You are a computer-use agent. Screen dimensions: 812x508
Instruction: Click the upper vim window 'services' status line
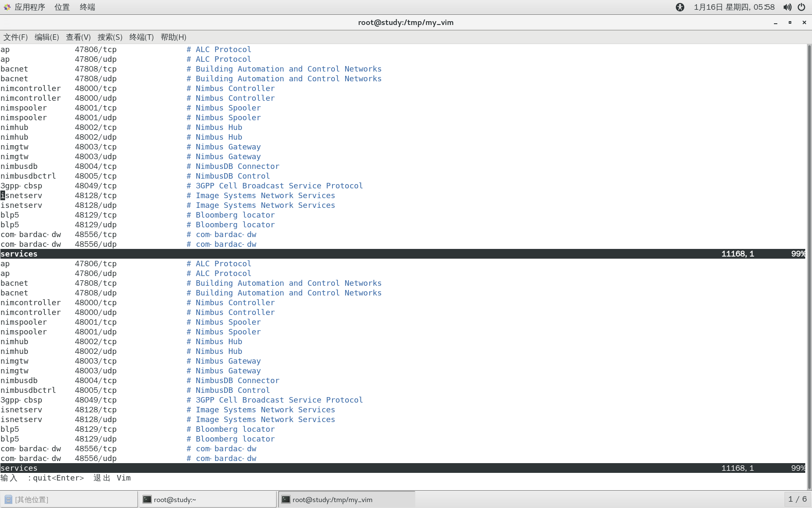(403, 254)
